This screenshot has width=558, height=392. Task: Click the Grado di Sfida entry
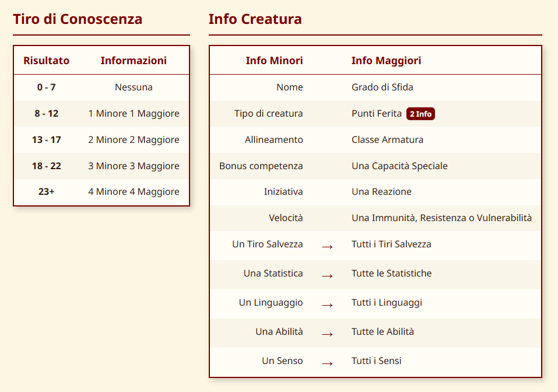point(382,87)
